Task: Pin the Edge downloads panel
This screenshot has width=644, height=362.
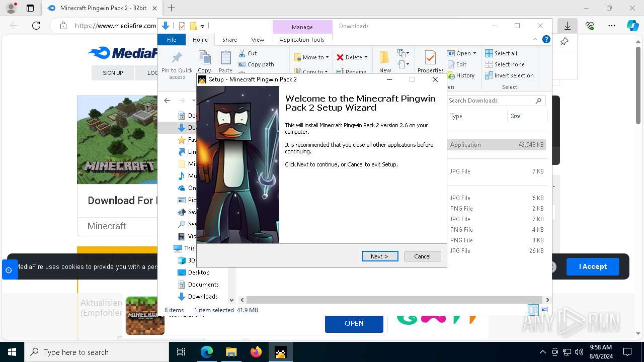Action: coord(565,42)
